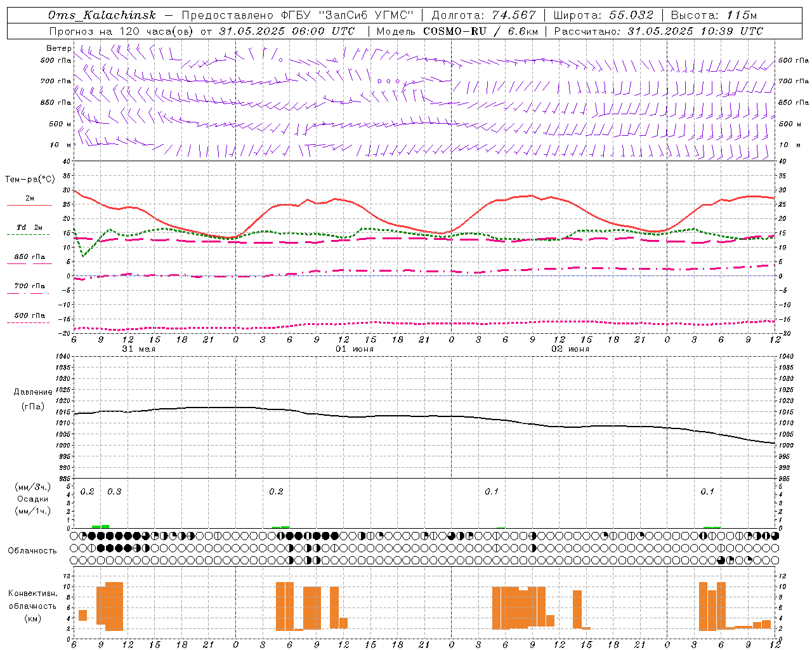
Task: Select the 01 июня date label
Action: point(355,349)
